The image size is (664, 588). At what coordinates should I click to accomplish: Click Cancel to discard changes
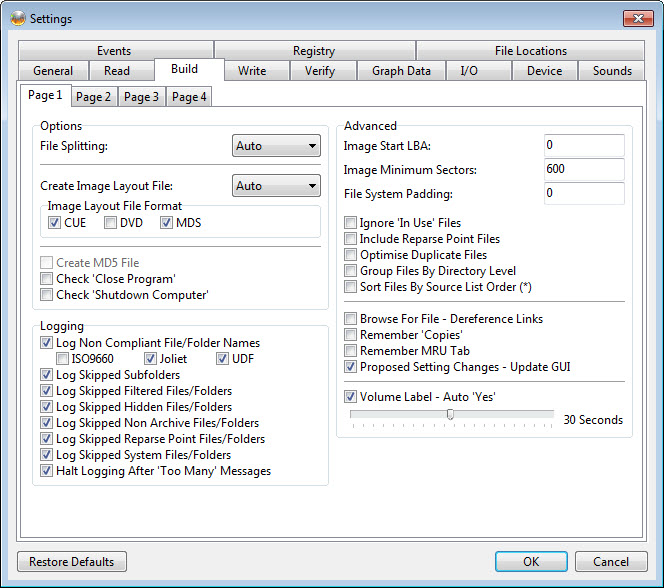[611, 561]
